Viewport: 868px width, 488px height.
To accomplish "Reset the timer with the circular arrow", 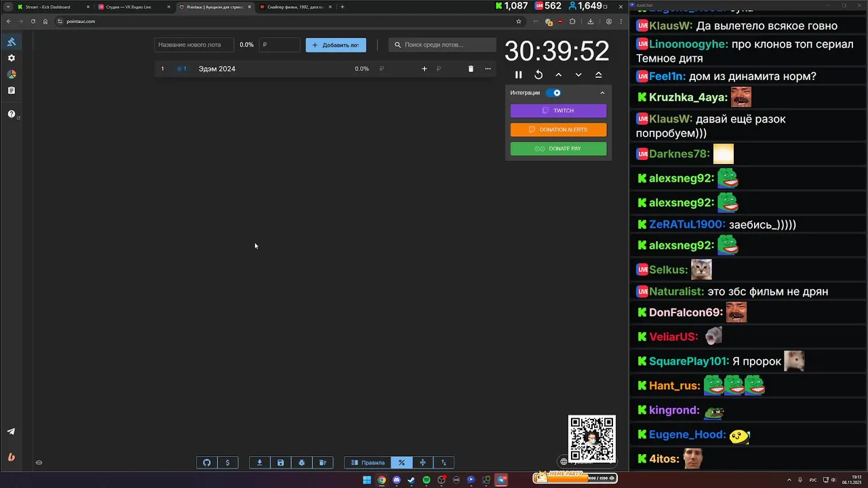I will pyautogui.click(x=538, y=75).
